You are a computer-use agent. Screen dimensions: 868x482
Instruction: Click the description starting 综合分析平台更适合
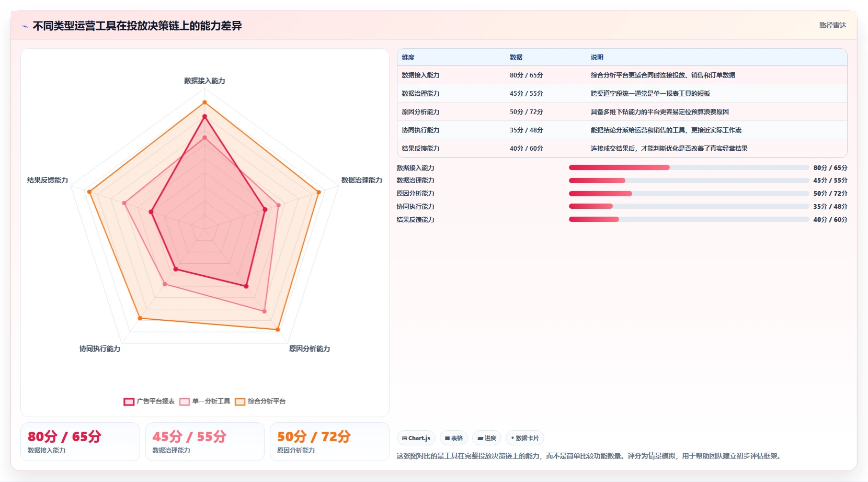[x=663, y=75]
